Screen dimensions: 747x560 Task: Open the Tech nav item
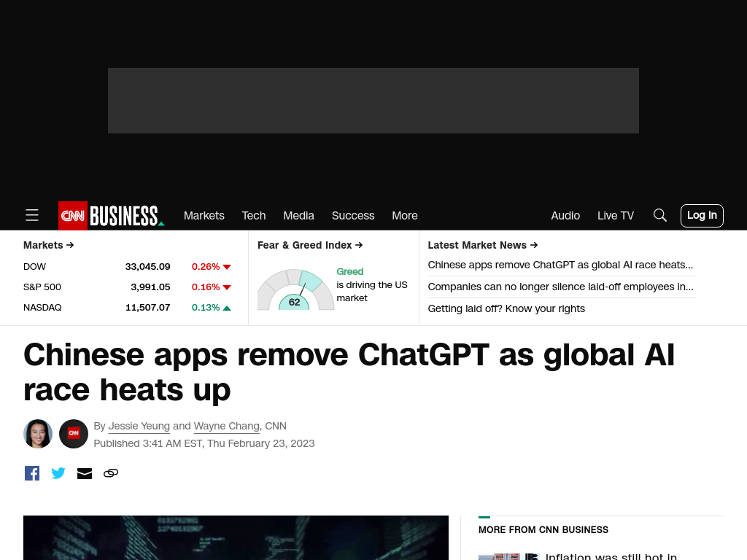253,216
